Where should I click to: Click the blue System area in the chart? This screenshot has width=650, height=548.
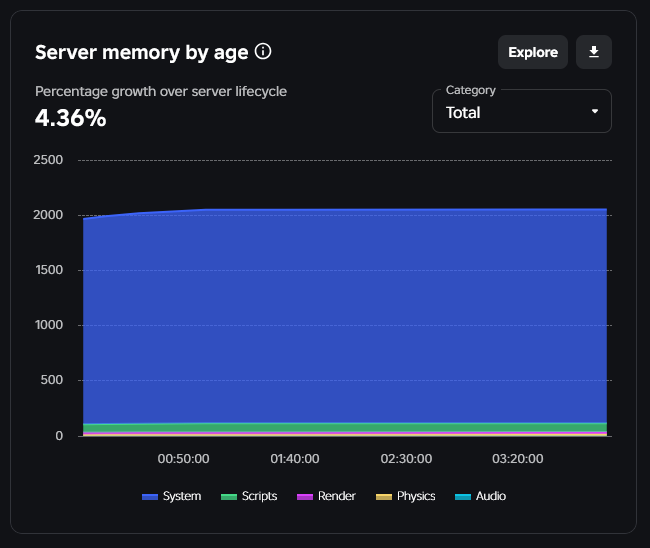(x=345, y=317)
